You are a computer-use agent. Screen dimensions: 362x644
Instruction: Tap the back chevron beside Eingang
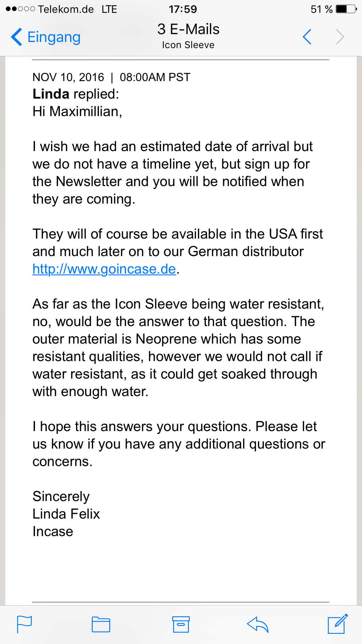(x=17, y=37)
